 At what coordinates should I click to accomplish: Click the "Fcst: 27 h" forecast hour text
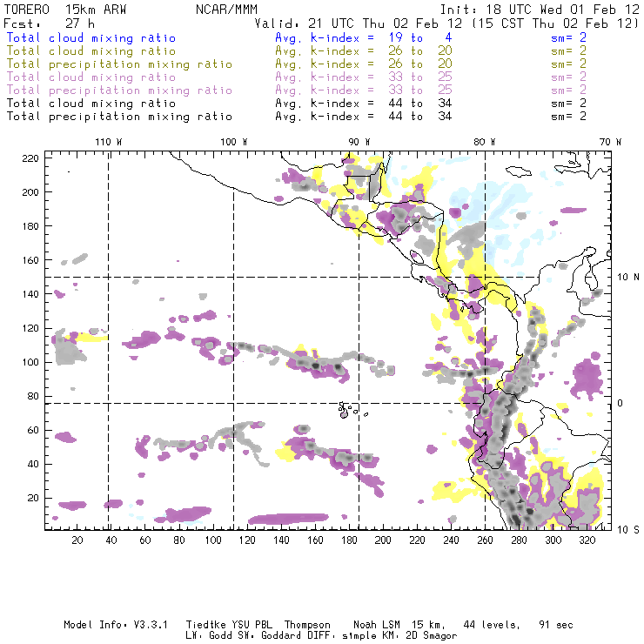(50, 23)
